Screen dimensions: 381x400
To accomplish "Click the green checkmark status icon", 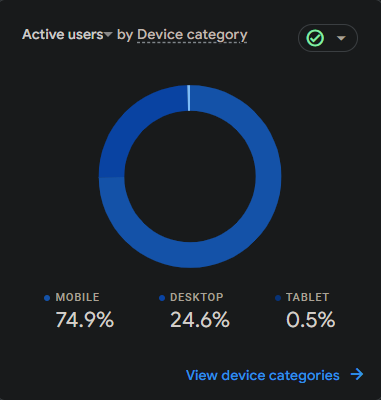I will pos(315,38).
